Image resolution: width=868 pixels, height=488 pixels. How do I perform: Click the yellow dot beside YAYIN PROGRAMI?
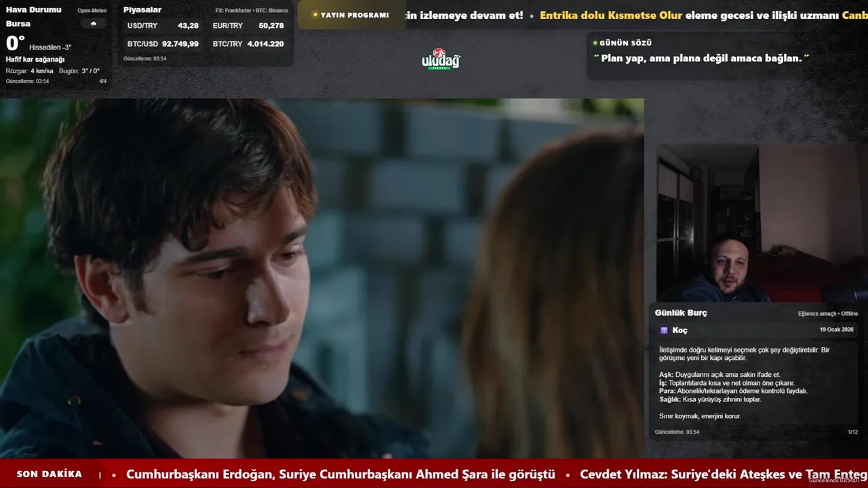point(315,15)
